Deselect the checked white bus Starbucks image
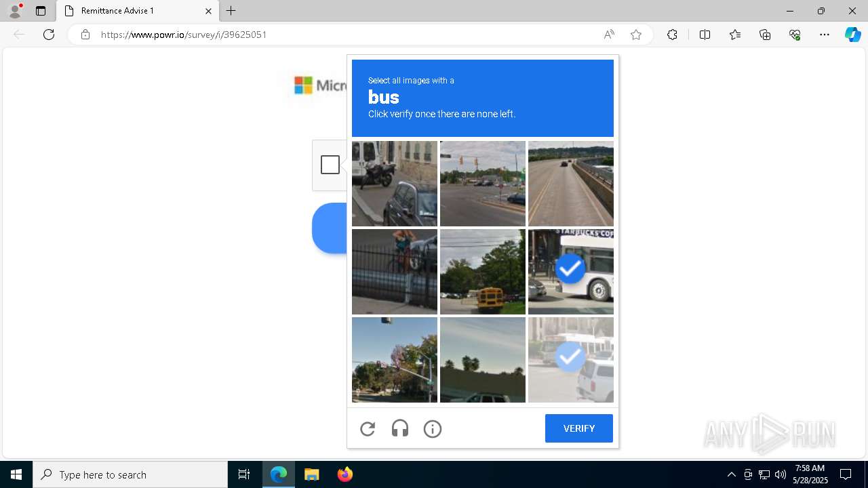 tap(571, 272)
